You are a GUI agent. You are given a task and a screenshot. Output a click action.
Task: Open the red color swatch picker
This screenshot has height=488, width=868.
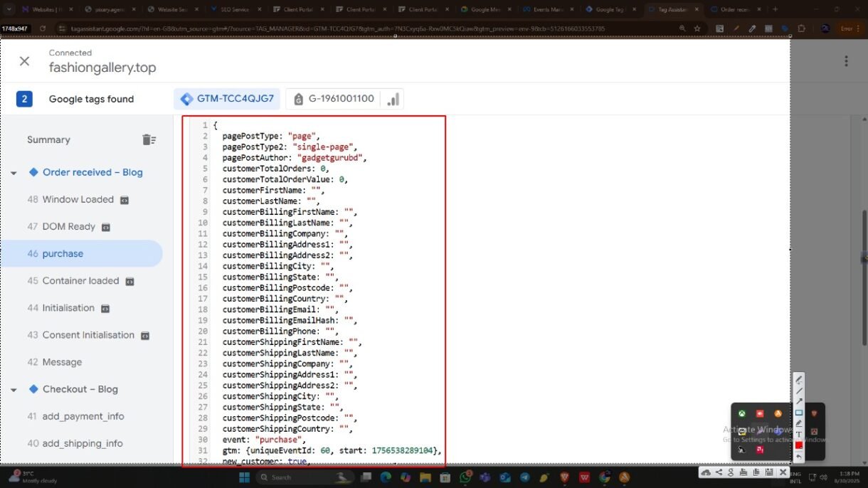pyautogui.click(x=799, y=445)
